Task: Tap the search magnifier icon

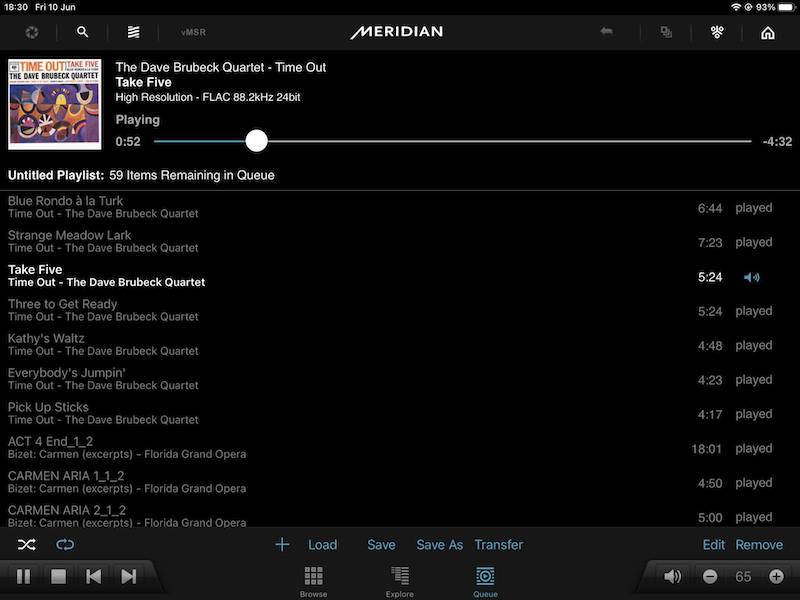Action: (x=82, y=32)
